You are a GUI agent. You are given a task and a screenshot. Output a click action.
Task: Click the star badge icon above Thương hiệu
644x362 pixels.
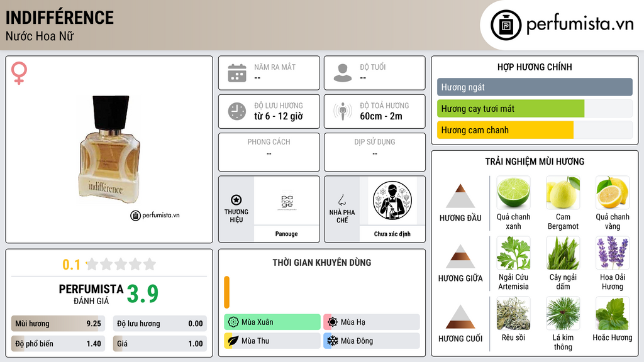point(236,200)
